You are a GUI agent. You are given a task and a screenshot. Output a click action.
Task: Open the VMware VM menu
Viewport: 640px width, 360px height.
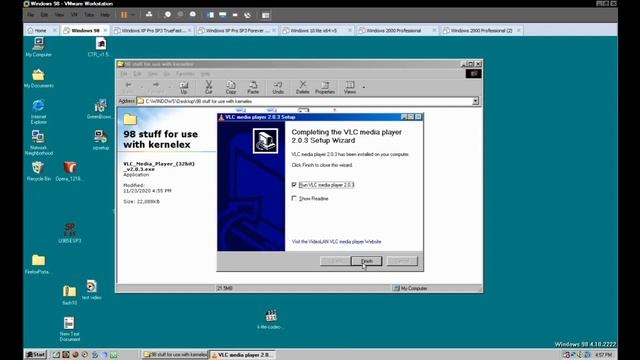[x=74, y=15]
